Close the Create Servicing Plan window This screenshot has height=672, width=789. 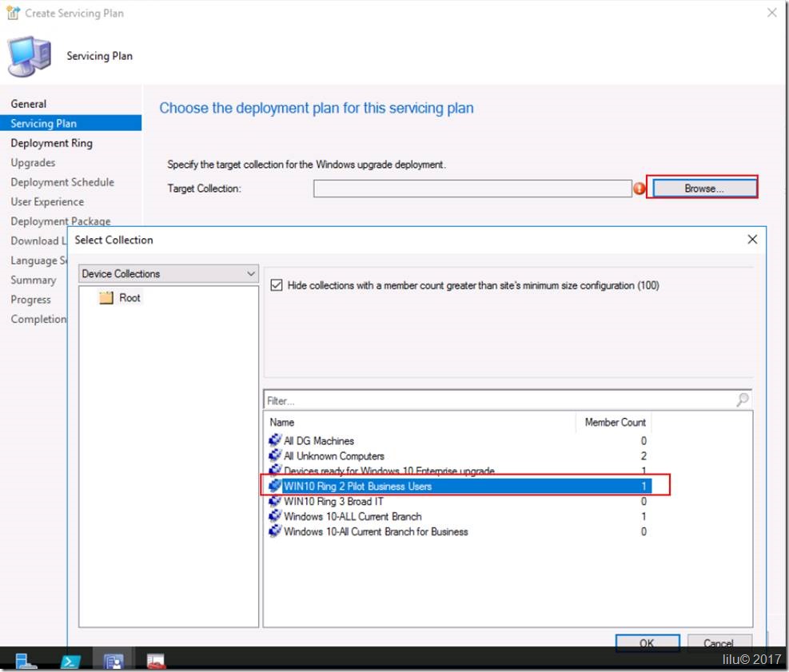(x=772, y=13)
